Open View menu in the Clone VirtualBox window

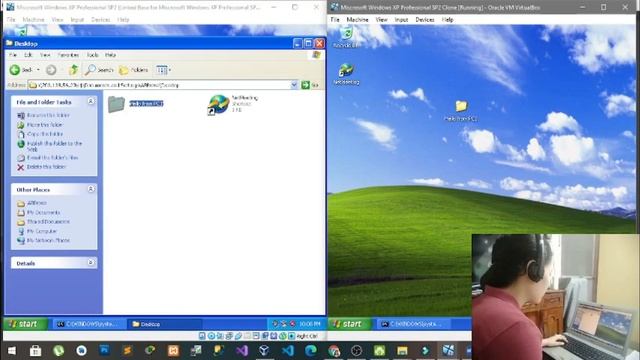381,20
